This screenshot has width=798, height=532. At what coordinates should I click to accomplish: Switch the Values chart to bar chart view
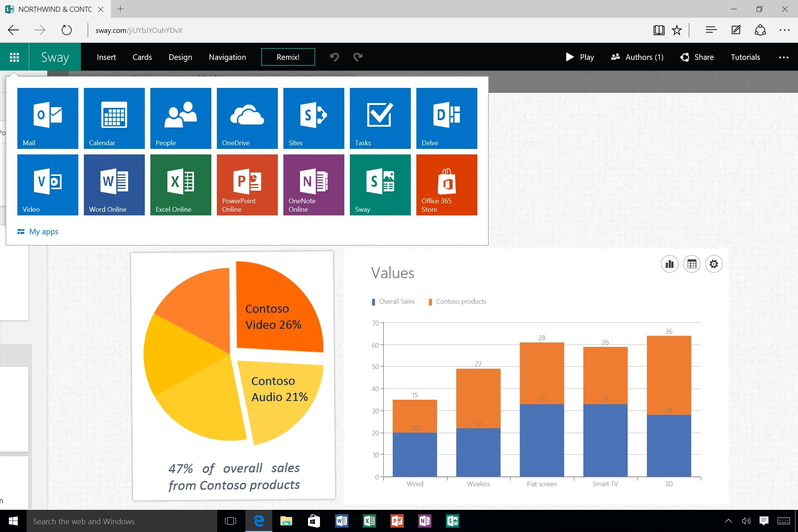click(x=669, y=264)
